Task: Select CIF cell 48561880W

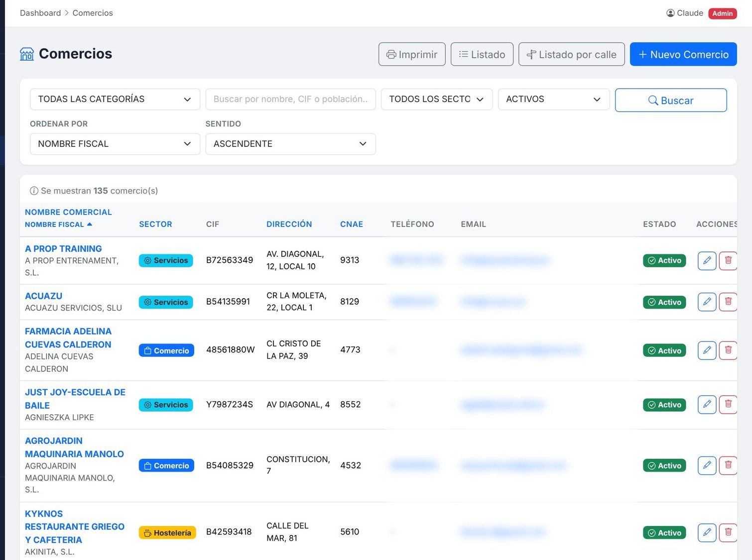Action: point(231,349)
